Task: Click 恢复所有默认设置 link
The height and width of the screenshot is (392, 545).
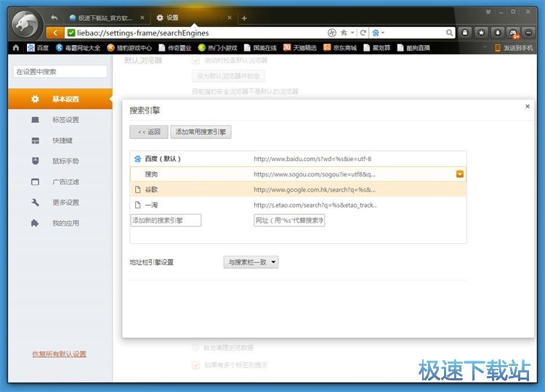Action: pyautogui.click(x=59, y=354)
